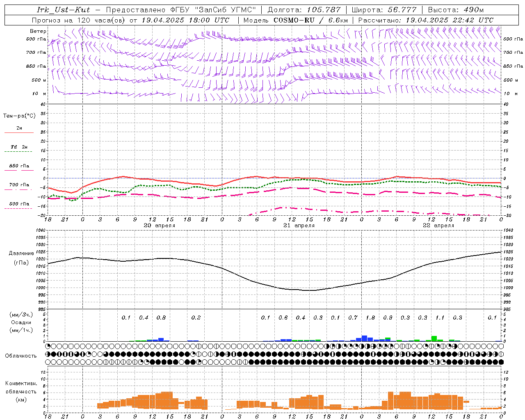The width and height of the screenshot is (525, 420).
Task: Select the 2м temperature legend entry
Action: coord(19,128)
